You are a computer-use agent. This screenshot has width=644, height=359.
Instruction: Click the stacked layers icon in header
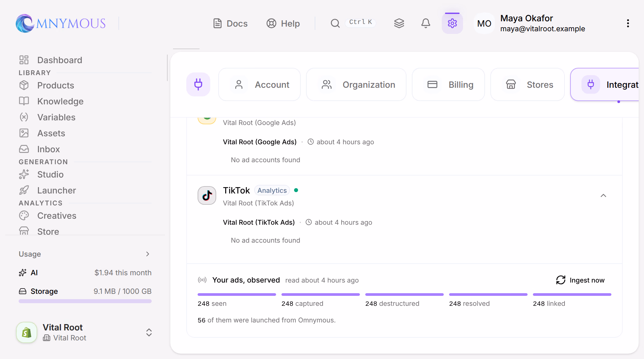(x=399, y=23)
